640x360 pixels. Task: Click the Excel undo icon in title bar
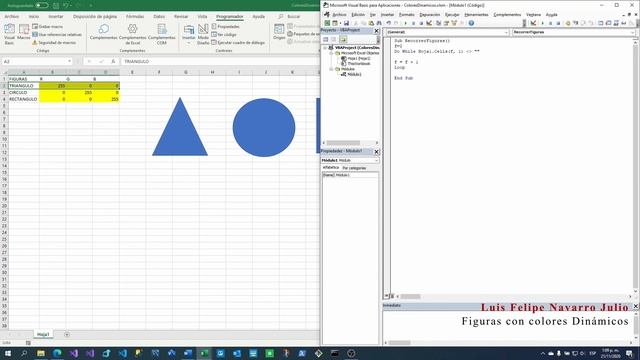[65, 5]
